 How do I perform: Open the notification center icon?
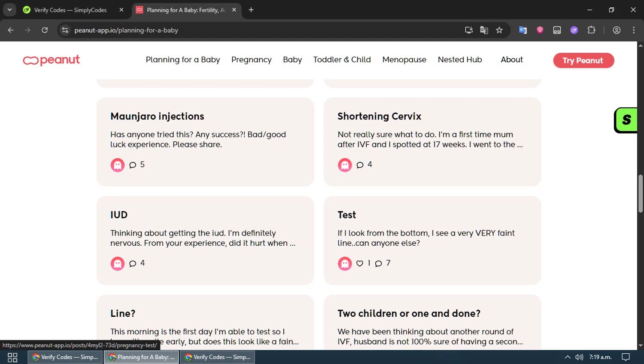click(x=626, y=357)
